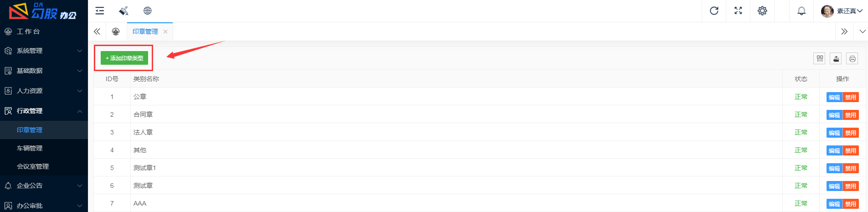Disable the 测试章1 seal type

851,168
